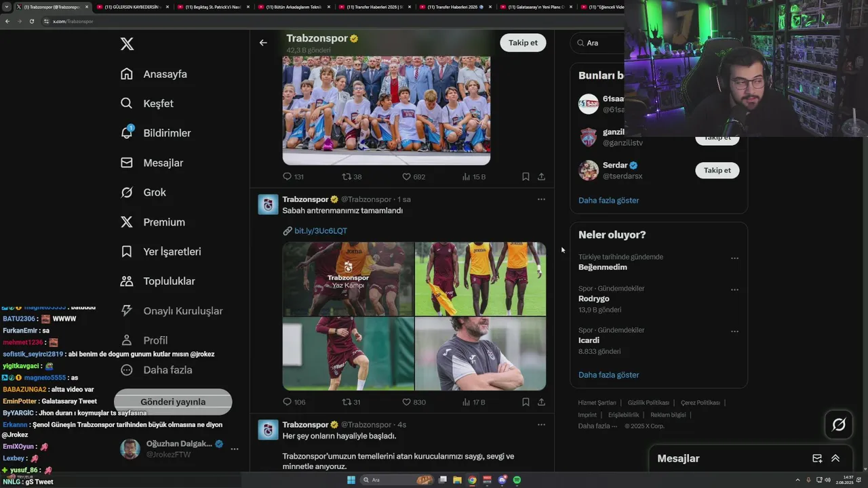Open Spotify from the taskbar
Image resolution: width=868 pixels, height=488 pixels.
point(517,480)
